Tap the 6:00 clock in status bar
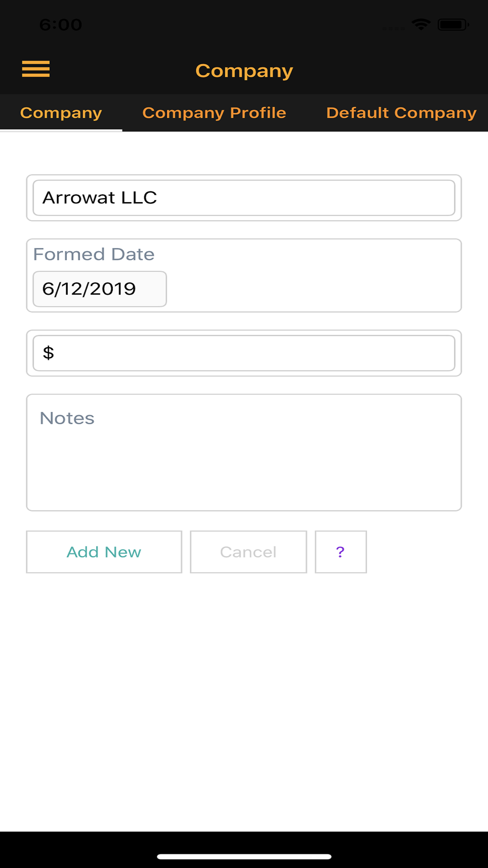Image resolution: width=488 pixels, height=868 pixels. tap(61, 24)
